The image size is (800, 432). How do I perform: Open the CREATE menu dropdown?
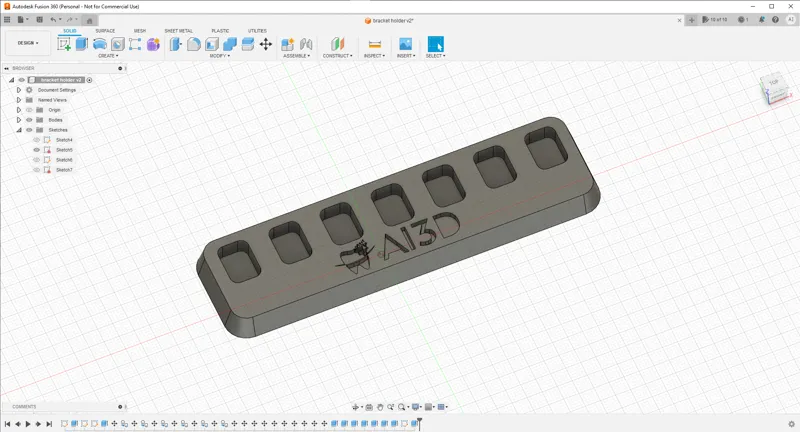coord(108,56)
